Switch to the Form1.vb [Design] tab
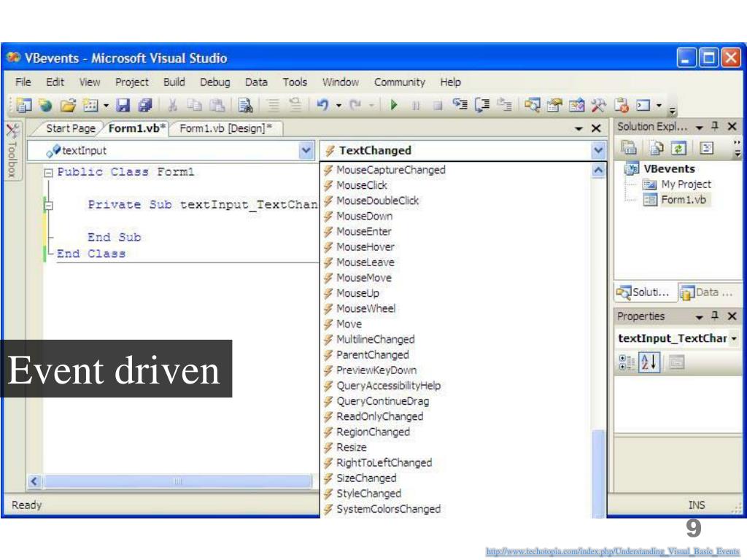The height and width of the screenshot is (560, 747). [x=226, y=128]
